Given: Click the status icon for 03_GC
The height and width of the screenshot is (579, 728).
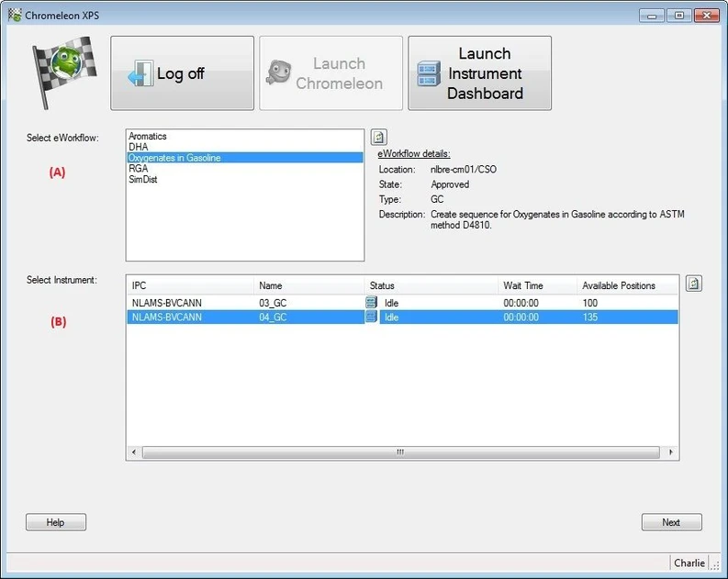Looking at the screenshot, I should (372, 302).
